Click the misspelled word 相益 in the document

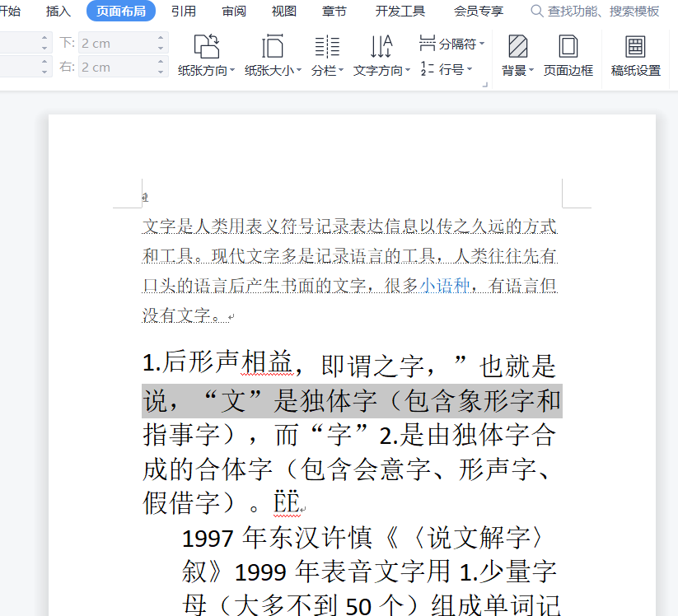267,362
